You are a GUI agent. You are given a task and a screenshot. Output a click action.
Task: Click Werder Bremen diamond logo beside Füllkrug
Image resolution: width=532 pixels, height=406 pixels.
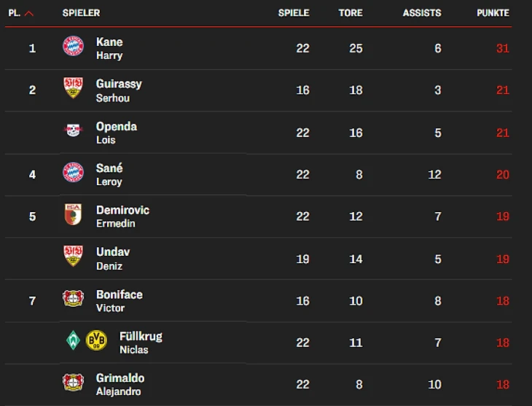[x=74, y=340]
